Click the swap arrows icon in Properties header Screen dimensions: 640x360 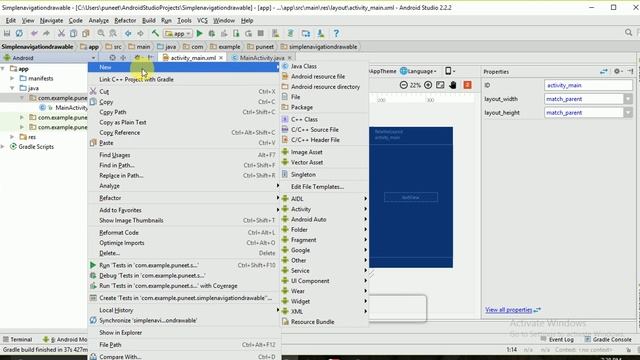(x=604, y=71)
